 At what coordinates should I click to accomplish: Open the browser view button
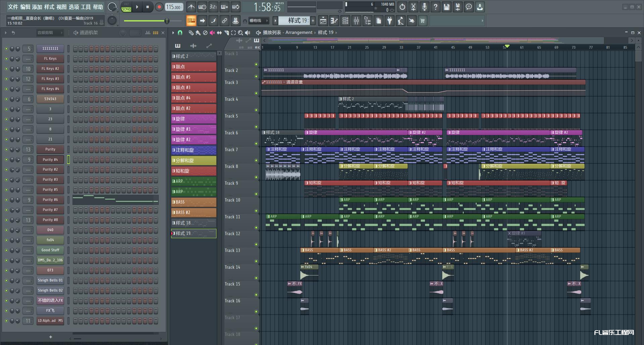point(367,21)
